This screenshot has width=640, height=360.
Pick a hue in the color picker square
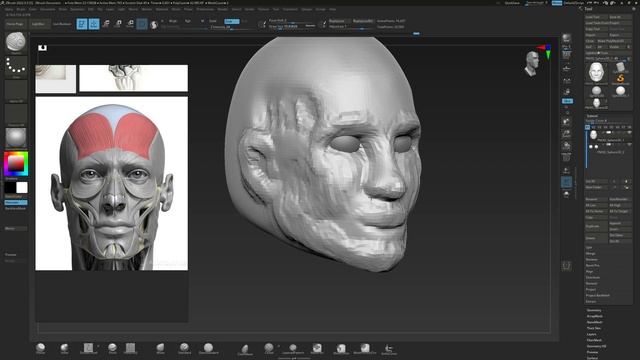click(16, 164)
